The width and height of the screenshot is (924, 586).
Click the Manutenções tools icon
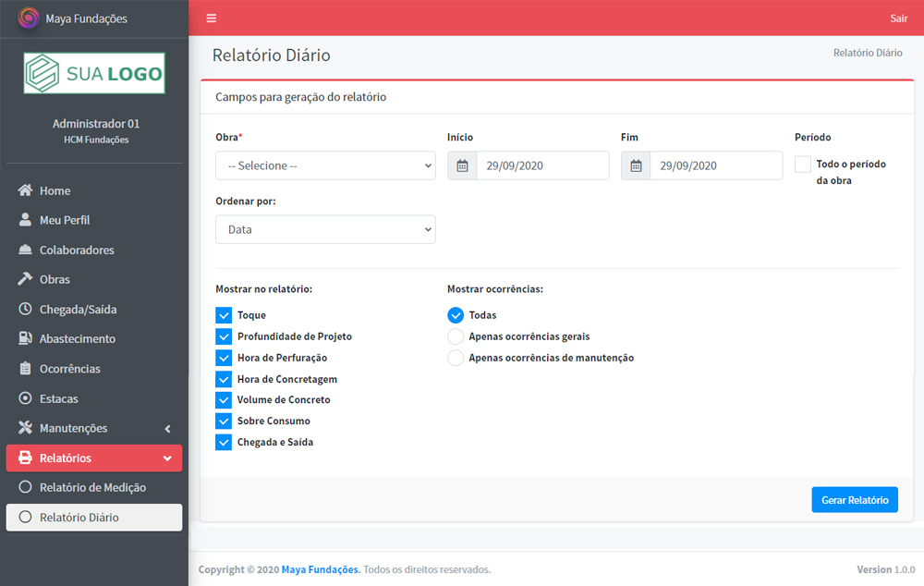[x=25, y=428]
